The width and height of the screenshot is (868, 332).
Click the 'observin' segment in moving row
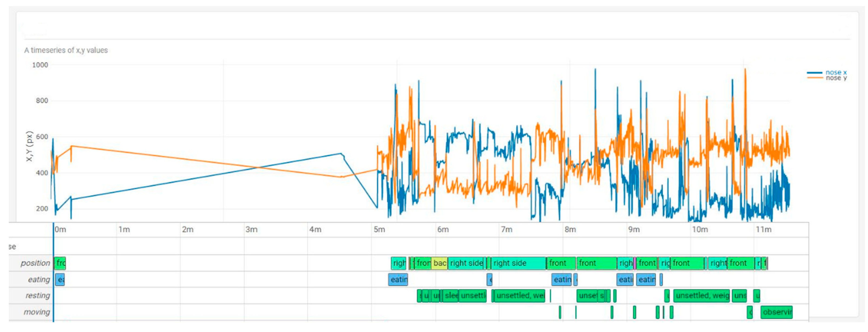pos(776,312)
